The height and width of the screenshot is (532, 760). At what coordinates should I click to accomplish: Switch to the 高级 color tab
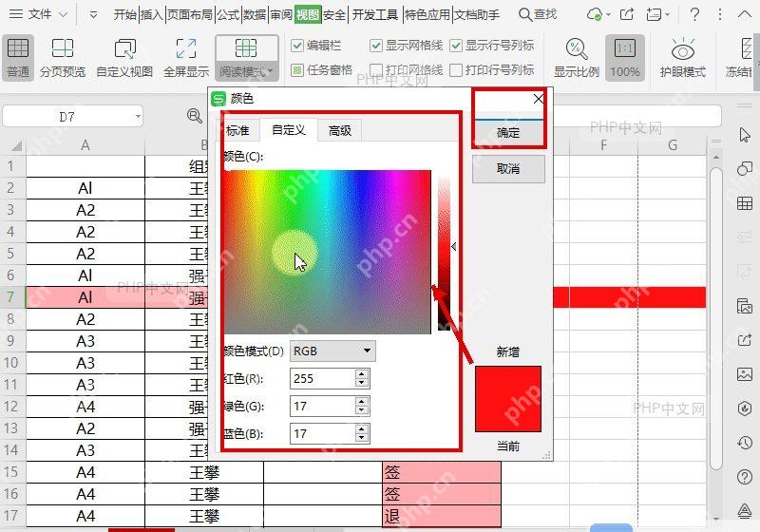340,130
